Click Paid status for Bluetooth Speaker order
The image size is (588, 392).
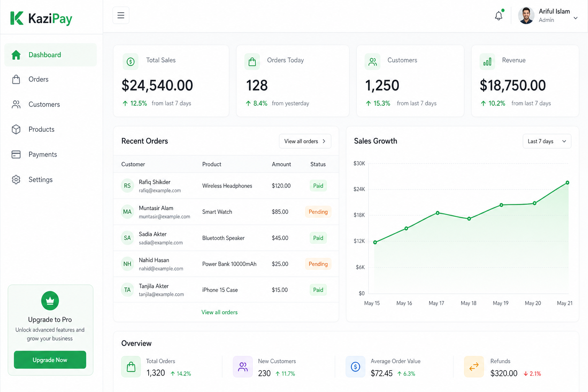point(318,238)
